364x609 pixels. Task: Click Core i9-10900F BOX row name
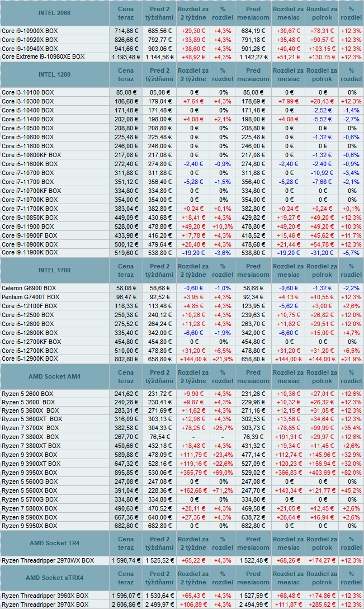coord(29,235)
